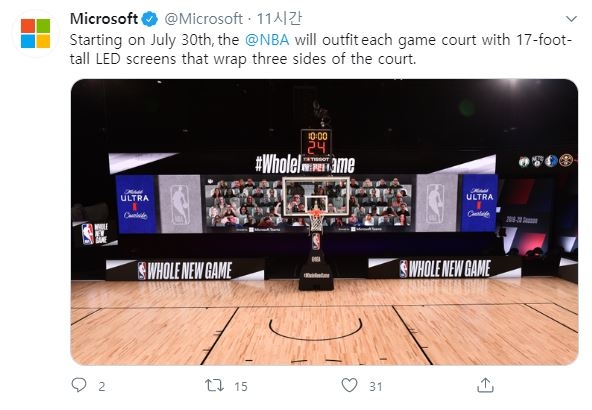Image resolution: width=592 pixels, height=410 pixels.
Task: Click the retweet count 15
Action: click(x=241, y=387)
